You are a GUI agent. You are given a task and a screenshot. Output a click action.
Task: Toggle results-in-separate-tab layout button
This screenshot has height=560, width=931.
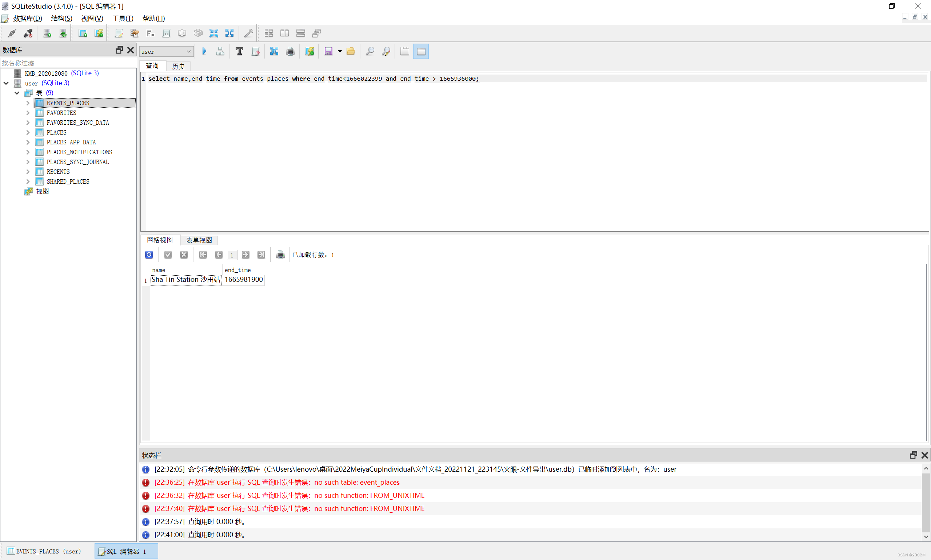pyautogui.click(x=404, y=51)
